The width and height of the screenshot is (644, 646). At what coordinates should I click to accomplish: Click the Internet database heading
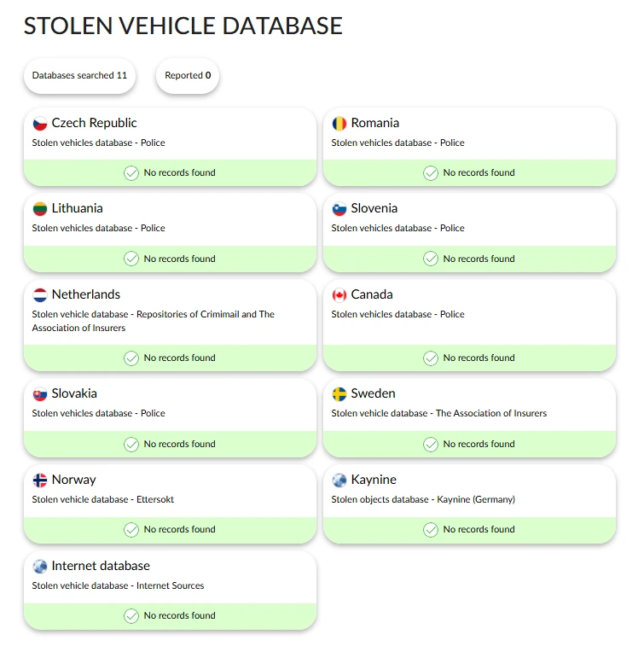101,566
